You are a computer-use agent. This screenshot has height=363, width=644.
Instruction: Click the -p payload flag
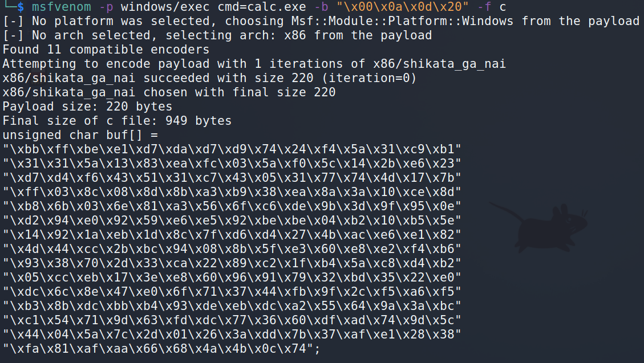click(x=106, y=7)
